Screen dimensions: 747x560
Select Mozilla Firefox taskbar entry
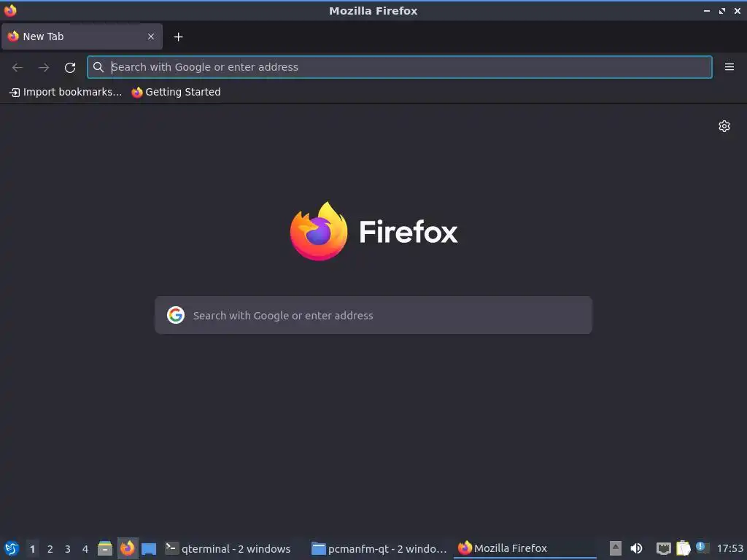coord(525,548)
